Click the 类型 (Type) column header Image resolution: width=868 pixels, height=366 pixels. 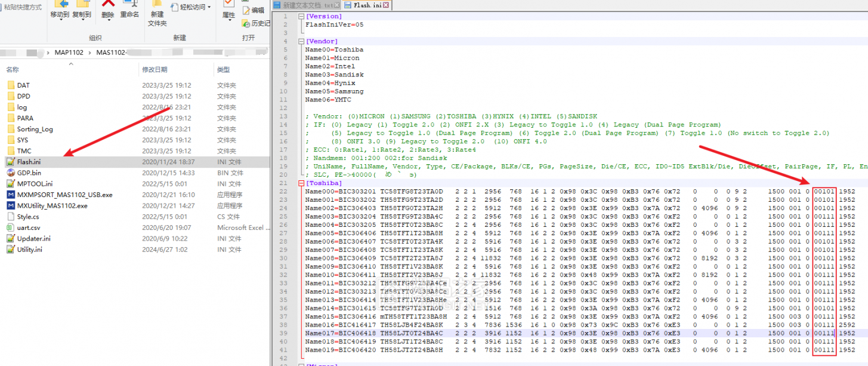point(223,70)
